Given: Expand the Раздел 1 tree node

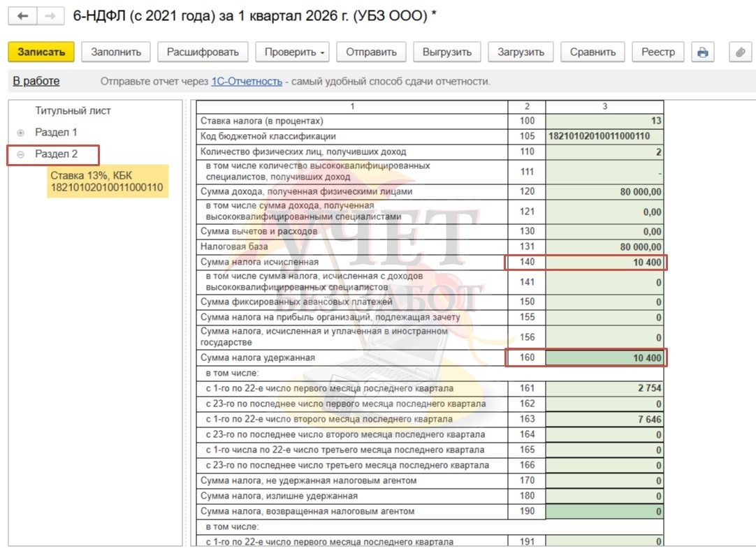Looking at the screenshot, I should point(20,133).
